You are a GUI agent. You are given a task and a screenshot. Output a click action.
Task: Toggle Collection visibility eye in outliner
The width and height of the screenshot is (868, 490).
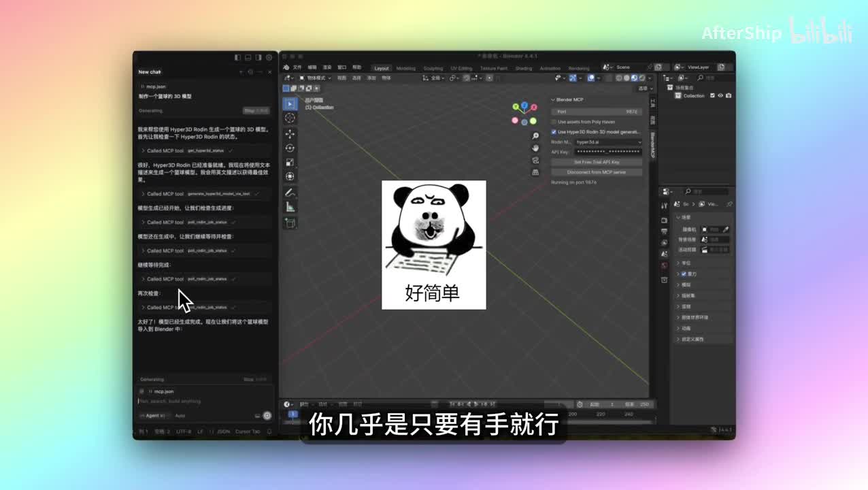(720, 96)
